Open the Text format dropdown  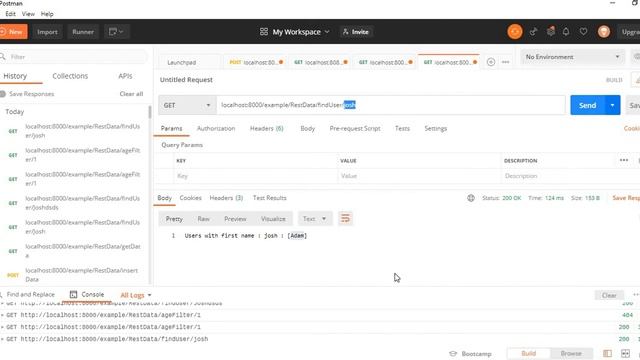click(x=314, y=219)
